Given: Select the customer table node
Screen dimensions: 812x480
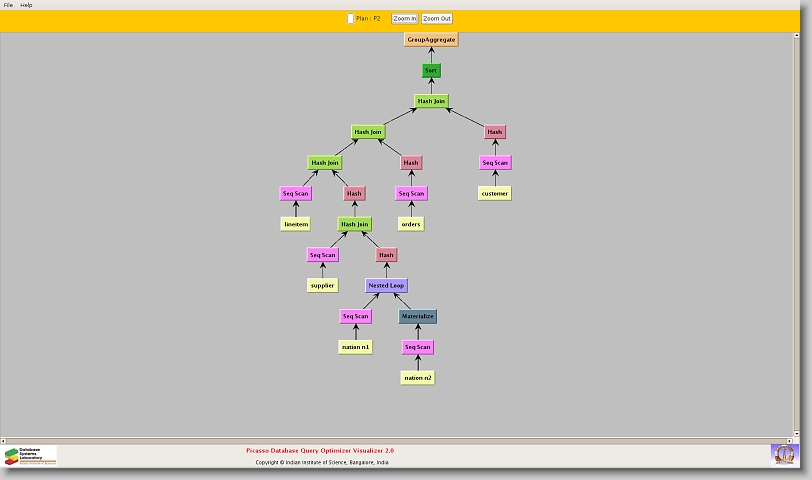Looking at the screenshot, I should click(x=494, y=193).
